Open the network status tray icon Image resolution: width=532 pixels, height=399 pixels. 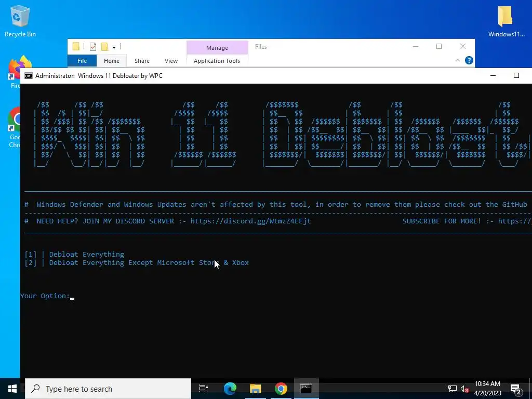click(453, 389)
